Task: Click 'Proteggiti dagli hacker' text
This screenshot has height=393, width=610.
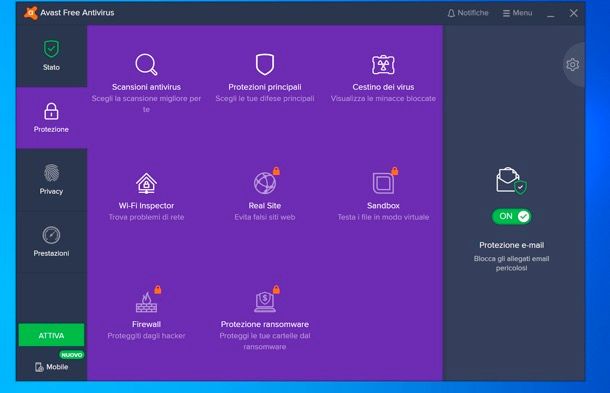Action: tap(146, 336)
